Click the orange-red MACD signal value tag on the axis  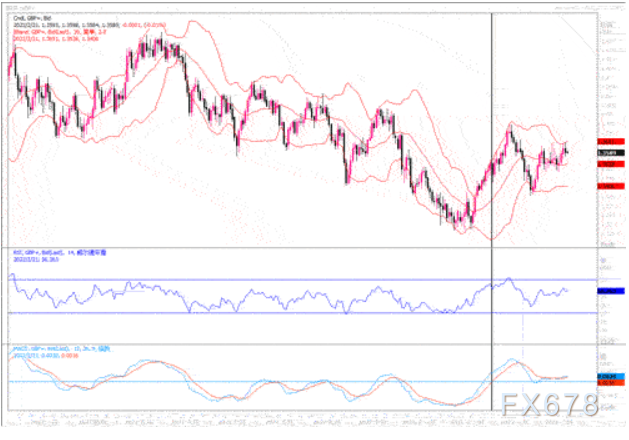[x=611, y=383]
